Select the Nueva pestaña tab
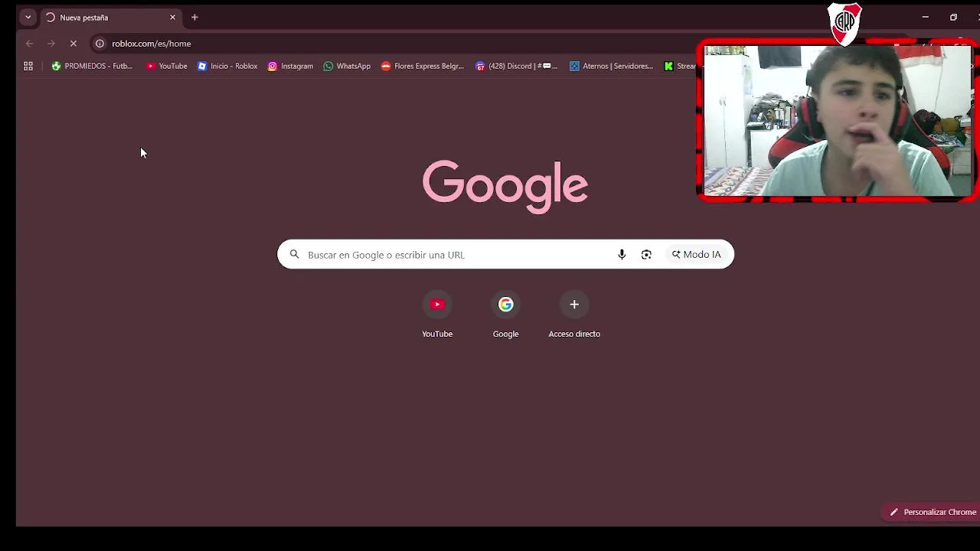Image resolution: width=980 pixels, height=551 pixels. [111, 17]
